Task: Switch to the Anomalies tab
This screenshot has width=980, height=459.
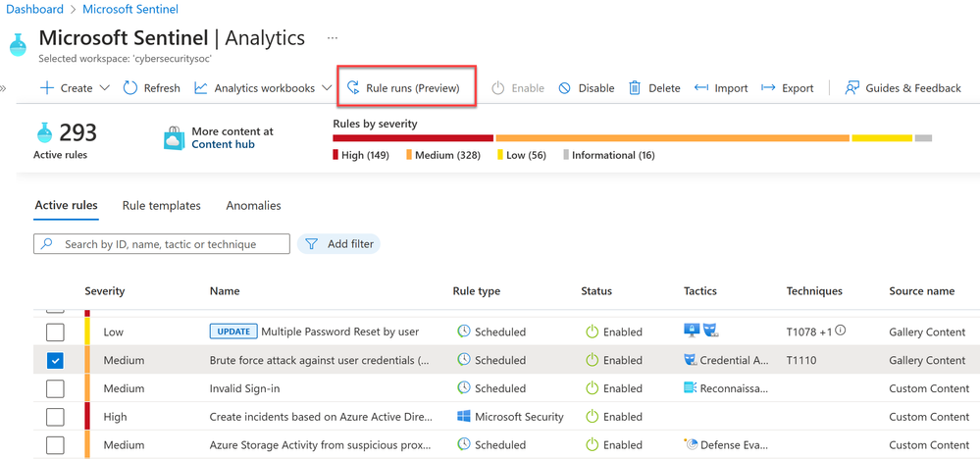Action: (254, 205)
